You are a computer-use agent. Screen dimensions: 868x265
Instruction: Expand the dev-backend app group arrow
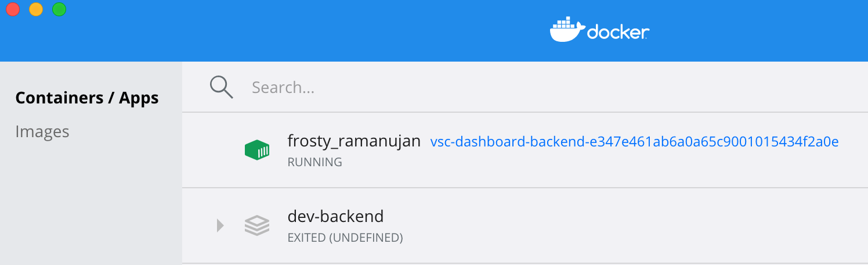pos(220,225)
